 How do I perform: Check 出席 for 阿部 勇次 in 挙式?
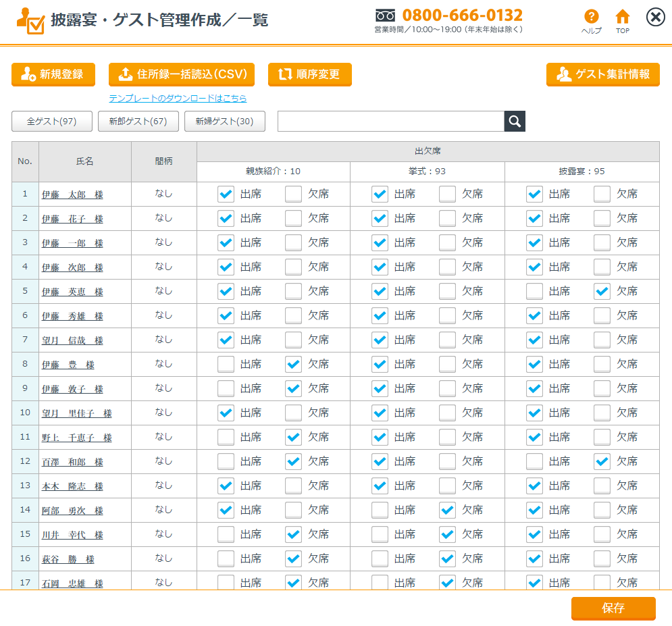tap(380, 511)
